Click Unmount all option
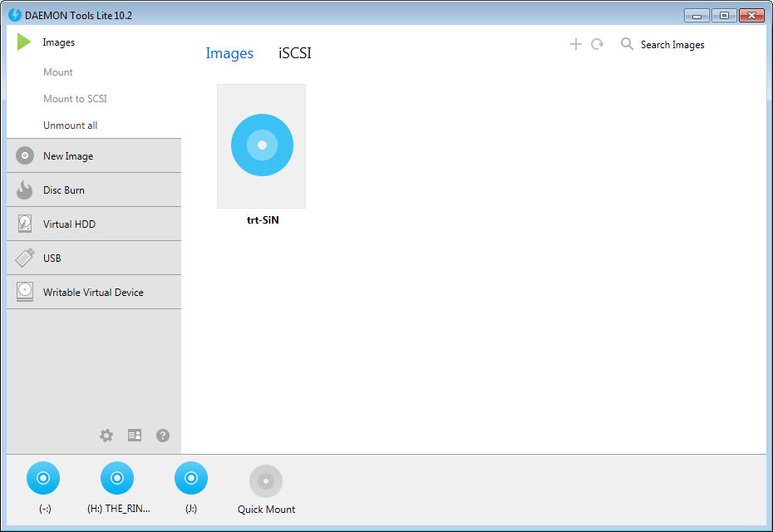The height and width of the screenshot is (532, 773). click(x=69, y=125)
